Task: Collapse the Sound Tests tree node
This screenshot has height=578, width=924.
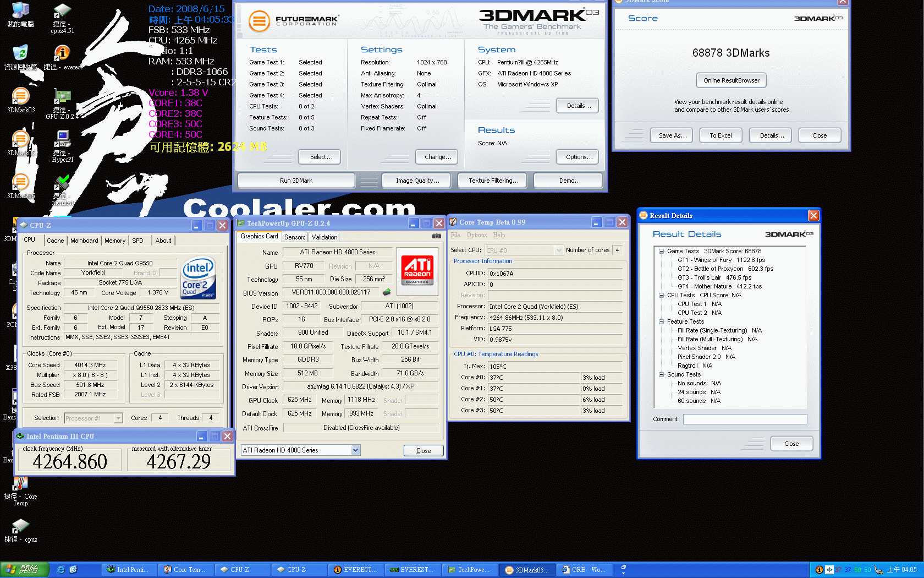Action: click(x=662, y=374)
